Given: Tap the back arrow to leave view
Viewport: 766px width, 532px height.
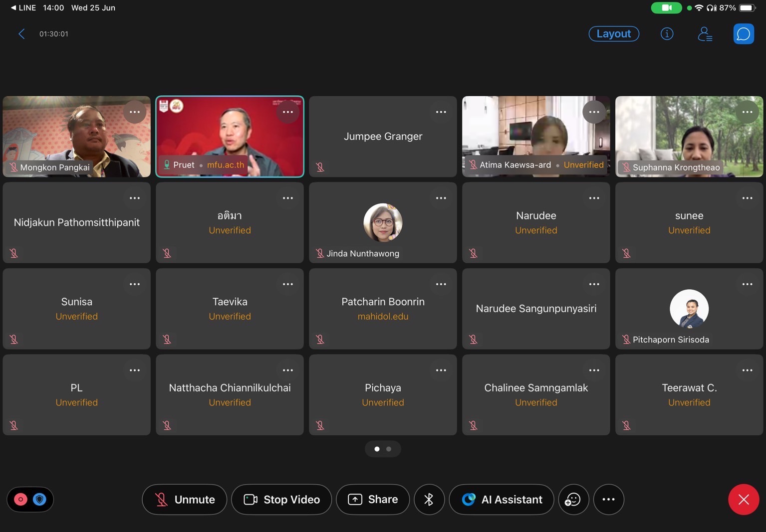Looking at the screenshot, I should coord(21,34).
